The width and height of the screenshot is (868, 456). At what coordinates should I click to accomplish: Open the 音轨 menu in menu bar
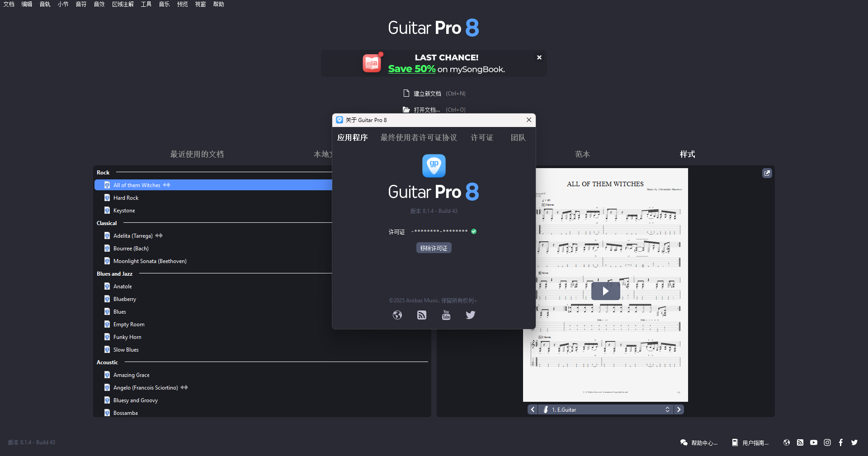(45, 4)
